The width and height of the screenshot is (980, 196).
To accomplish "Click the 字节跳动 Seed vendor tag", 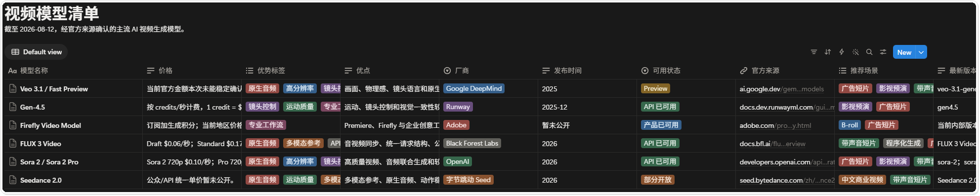I will (x=468, y=180).
